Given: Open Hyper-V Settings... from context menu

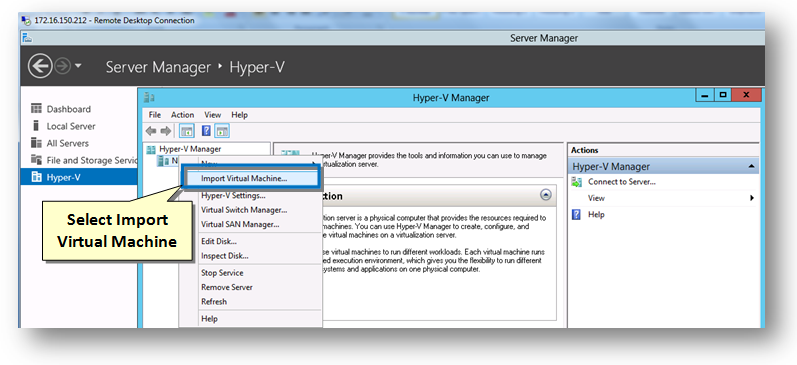Looking at the screenshot, I should click(251, 195).
